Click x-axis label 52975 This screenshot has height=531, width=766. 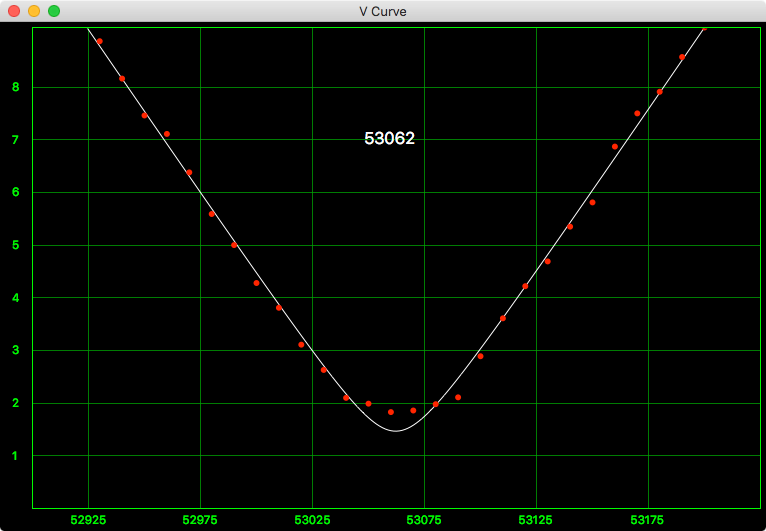[200, 520]
